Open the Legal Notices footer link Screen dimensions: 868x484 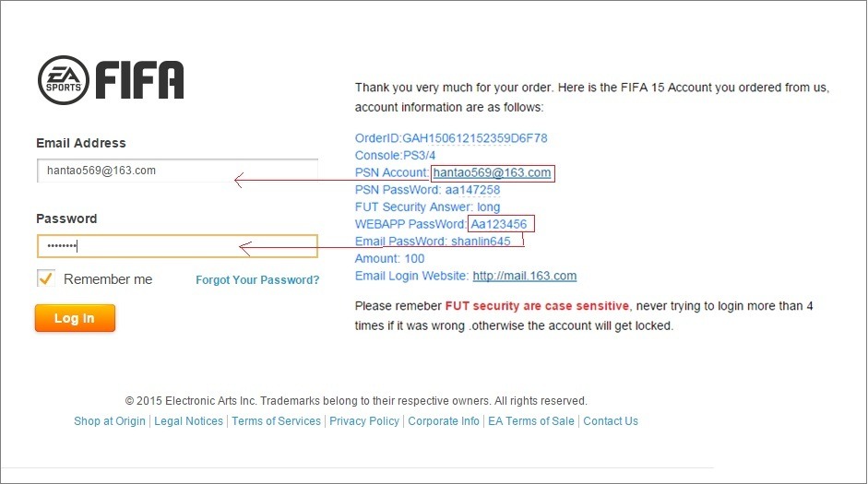click(189, 421)
